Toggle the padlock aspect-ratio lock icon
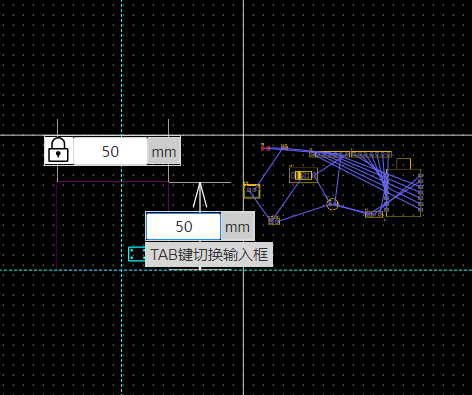The width and height of the screenshot is (472, 395). (58, 151)
